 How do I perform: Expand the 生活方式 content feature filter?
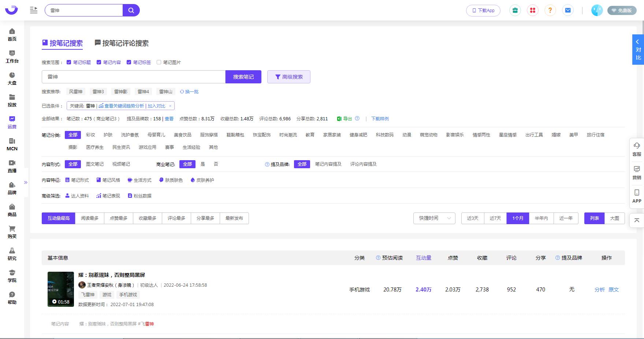pyautogui.click(x=139, y=180)
